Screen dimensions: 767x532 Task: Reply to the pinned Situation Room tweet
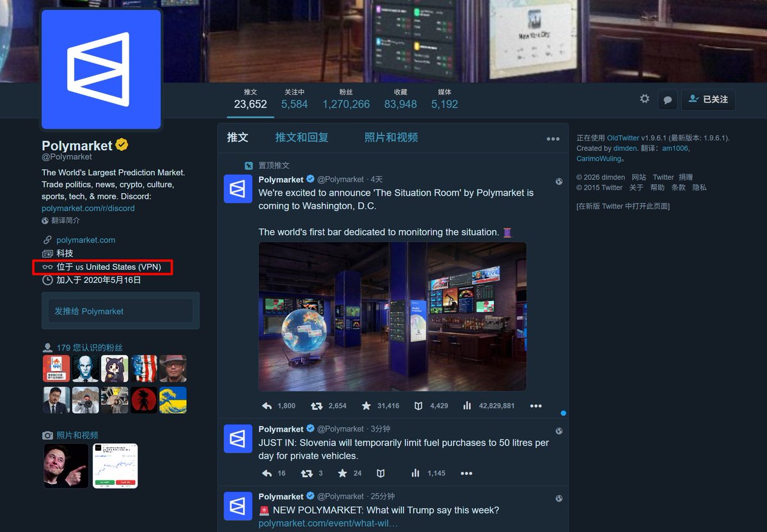(x=267, y=405)
